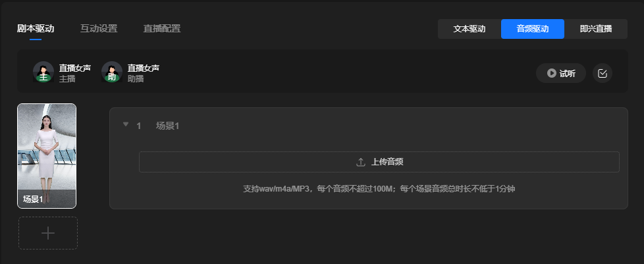Open the 直播配置 tab

[x=162, y=29]
